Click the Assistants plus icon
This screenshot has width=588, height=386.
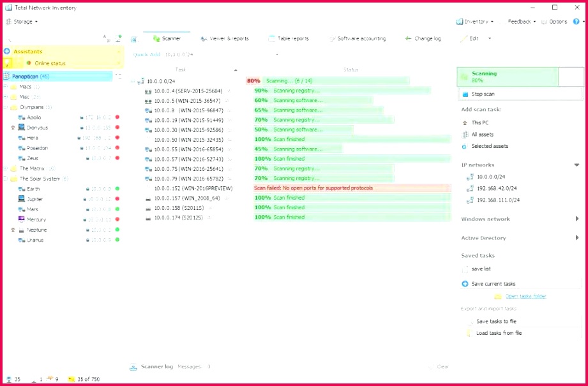pyautogui.click(x=7, y=51)
